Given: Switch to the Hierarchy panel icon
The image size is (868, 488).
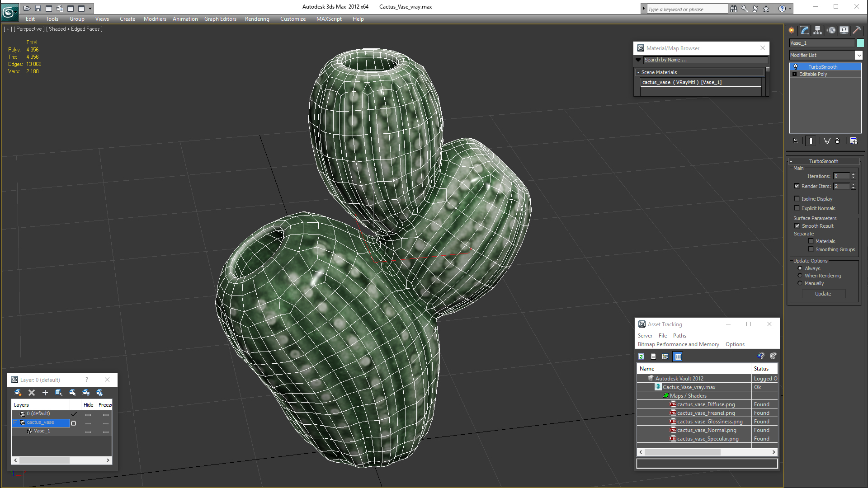Looking at the screenshot, I should click(818, 30).
